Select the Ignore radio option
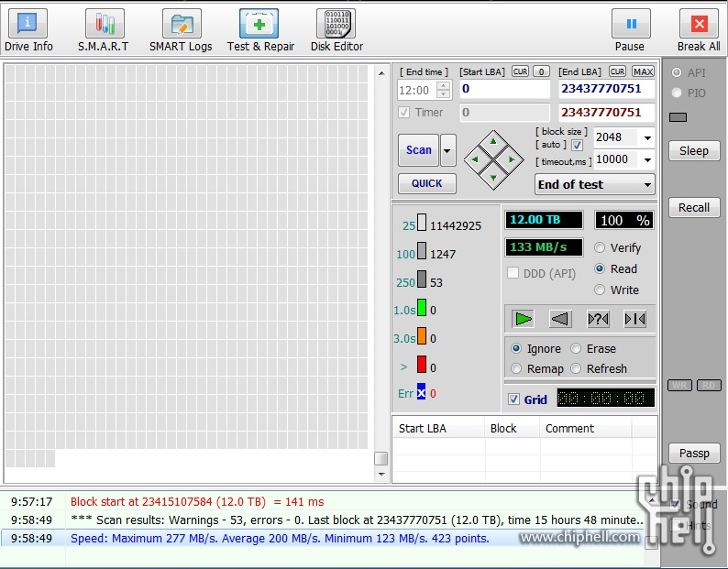Screen dimensions: 728x569 (516, 348)
